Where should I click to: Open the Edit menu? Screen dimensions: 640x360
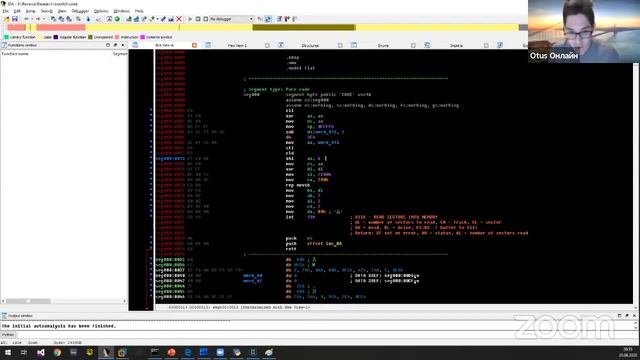17,11
